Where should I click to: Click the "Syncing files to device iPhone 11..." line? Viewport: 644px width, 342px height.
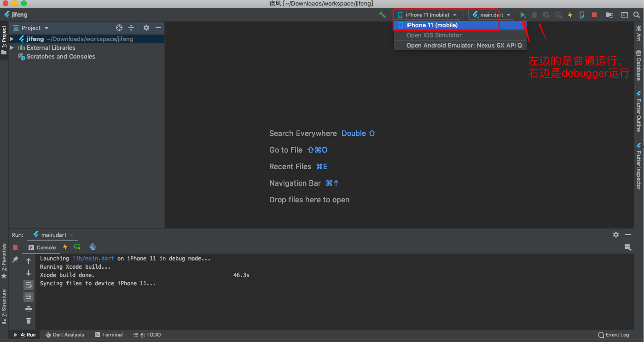(x=98, y=283)
